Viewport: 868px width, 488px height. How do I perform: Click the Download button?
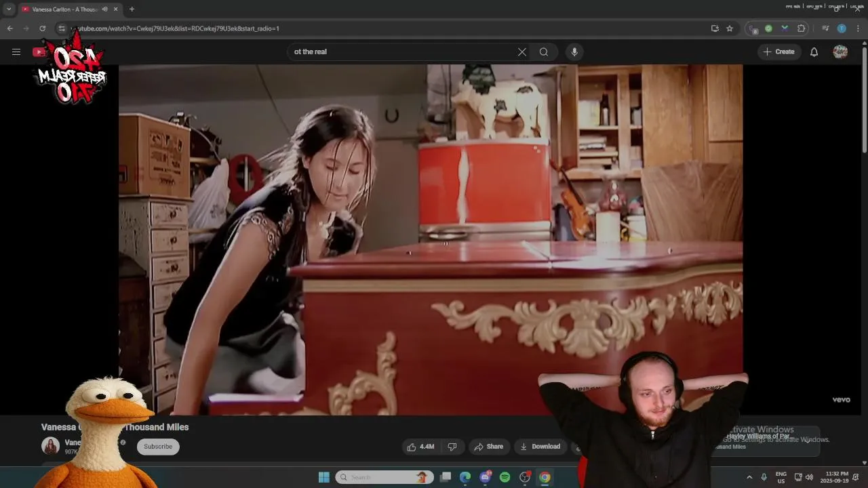(540, 447)
